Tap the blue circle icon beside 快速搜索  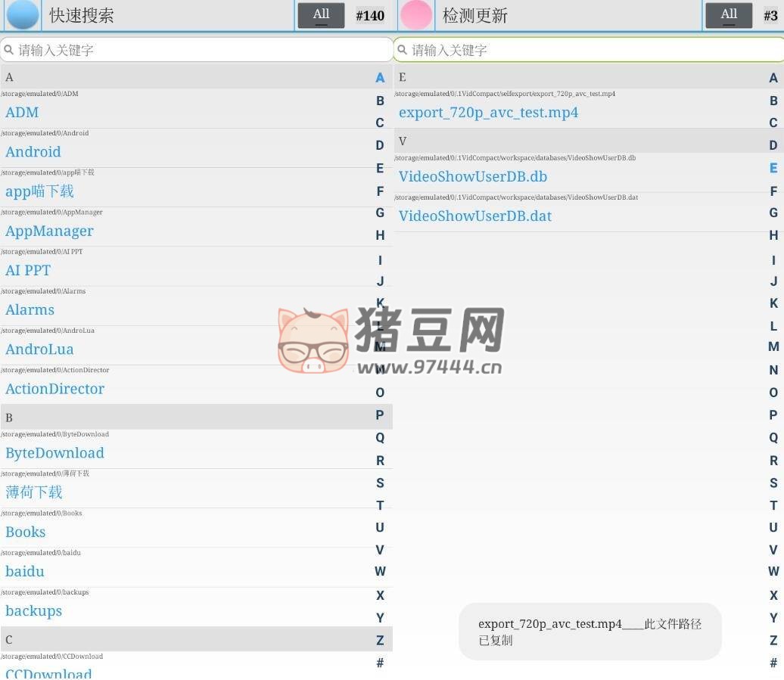[x=23, y=14]
